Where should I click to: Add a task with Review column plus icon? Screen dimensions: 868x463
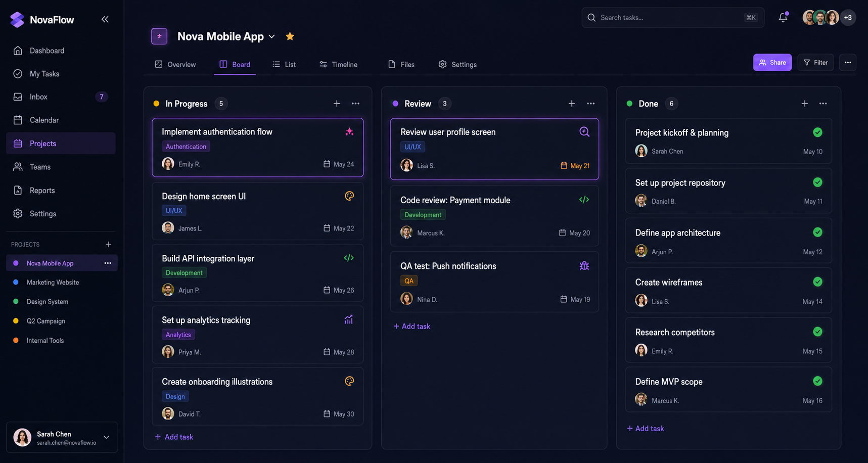[x=572, y=104]
